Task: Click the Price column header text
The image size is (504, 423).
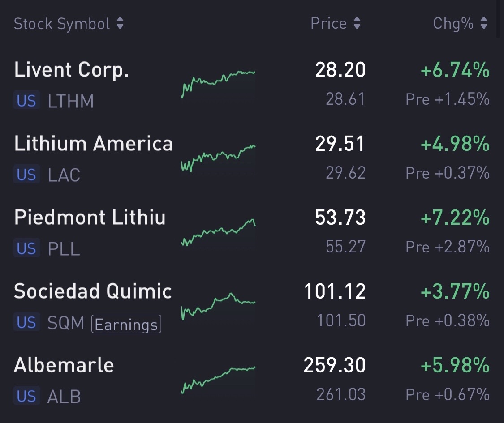Action: [328, 23]
